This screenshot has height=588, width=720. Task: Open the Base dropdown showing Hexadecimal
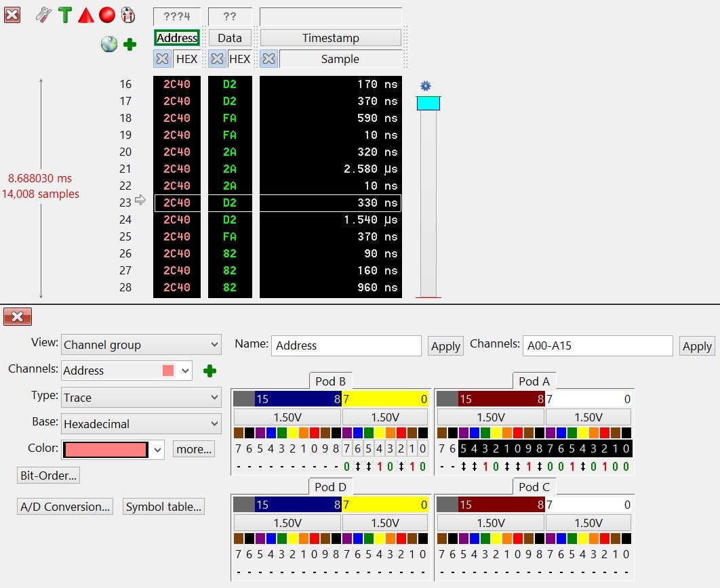point(141,424)
